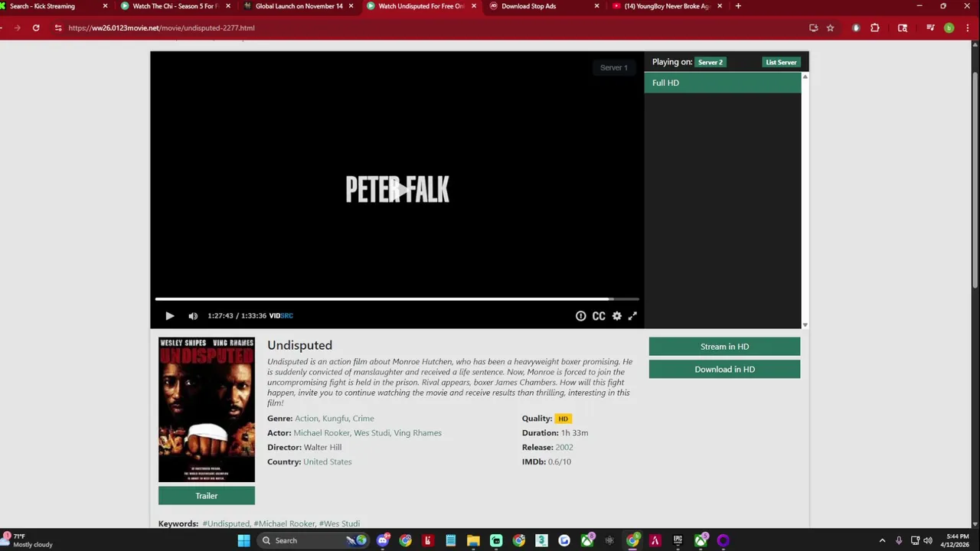Open the Crime genre link
The width and height of the screenshot is (980, 551).
[363, 419]
